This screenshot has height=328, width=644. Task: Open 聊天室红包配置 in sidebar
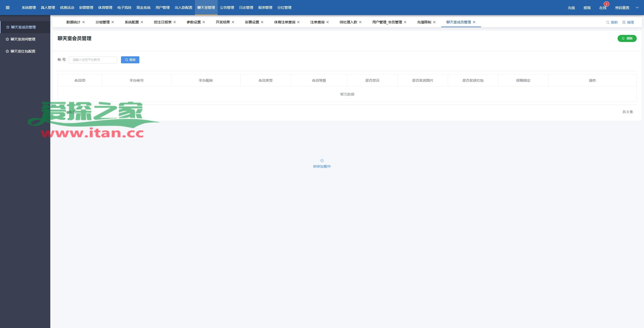[x=23, y=51]
